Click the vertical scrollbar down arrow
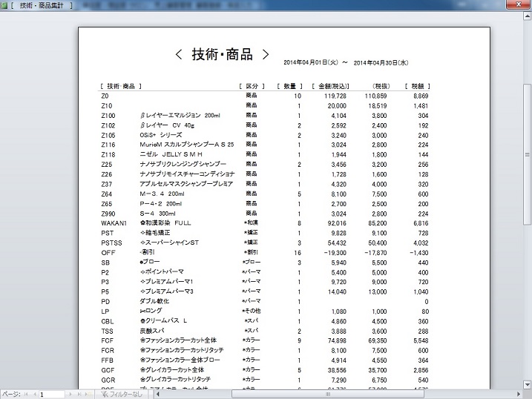The image size is (532, 399). 528,385
